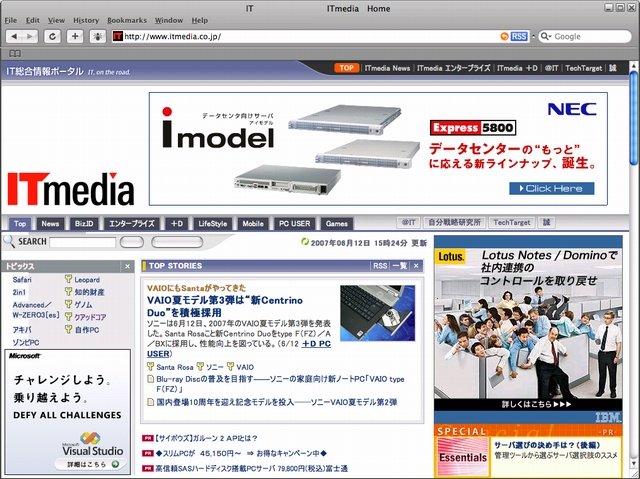Open the TechTarget gray tab
640x479 pixels.
pos(512,222)
